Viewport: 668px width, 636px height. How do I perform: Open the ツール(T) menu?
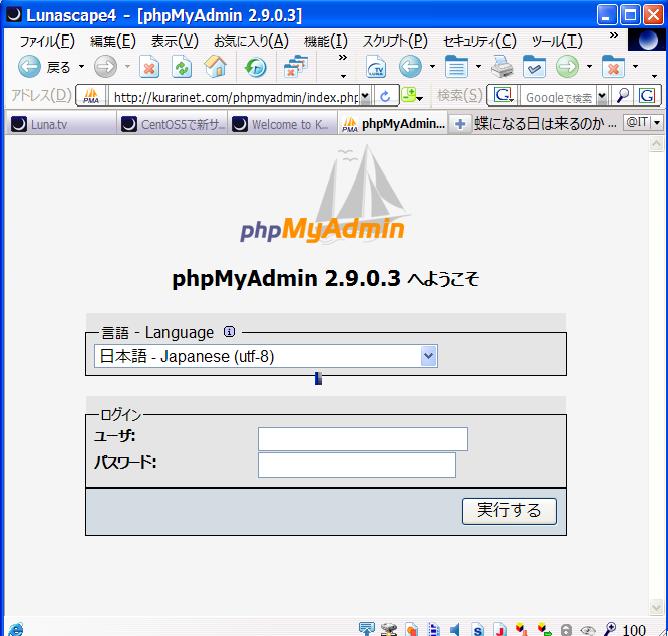click(557, 41)
